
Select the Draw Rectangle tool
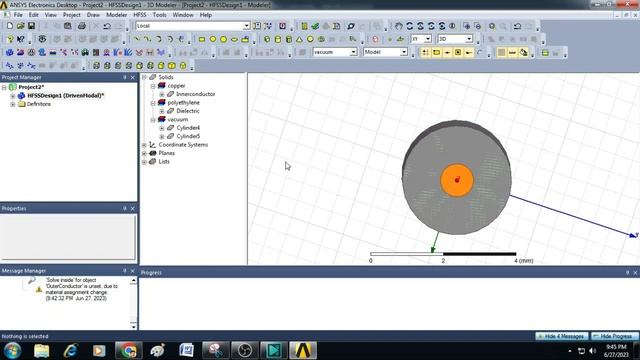[202, 39]
